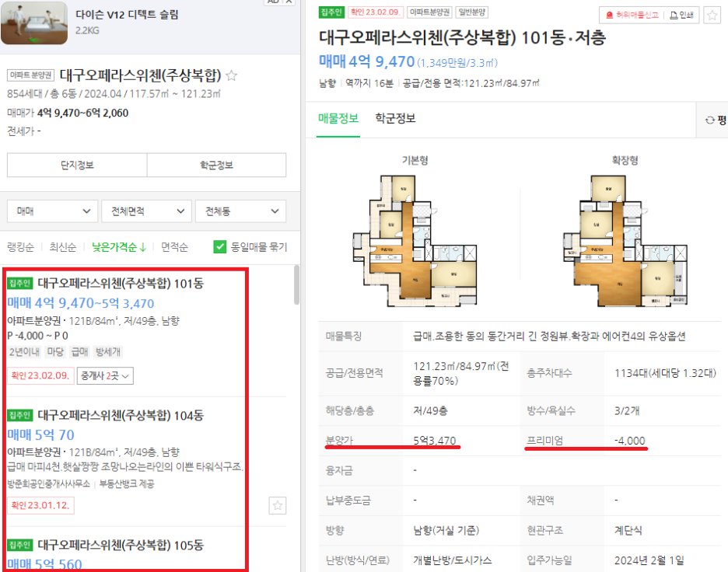Click 확인 23.01.12. badge
728x572 pixels.
(40, 505)
